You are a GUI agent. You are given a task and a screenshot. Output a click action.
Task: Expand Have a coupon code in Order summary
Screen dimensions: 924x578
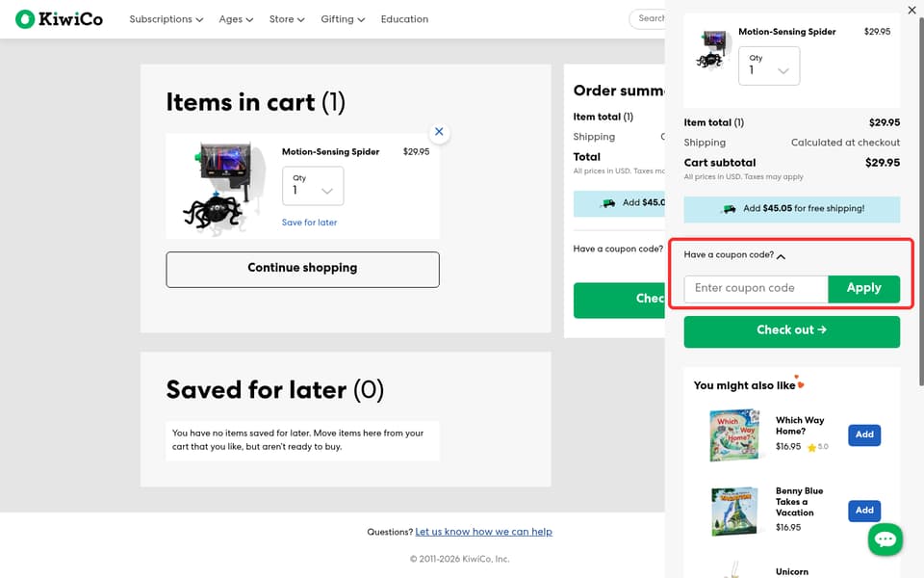tap(618, 249)
